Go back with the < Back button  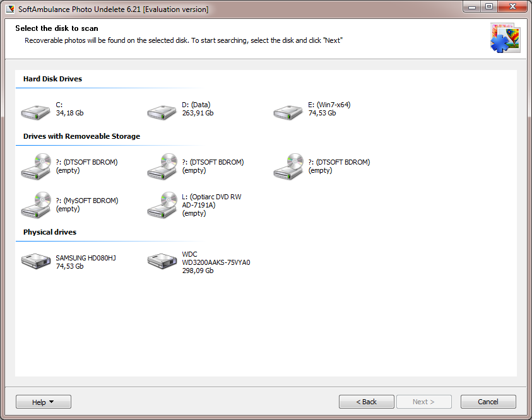pyautogui.click(x=367, y=402)
